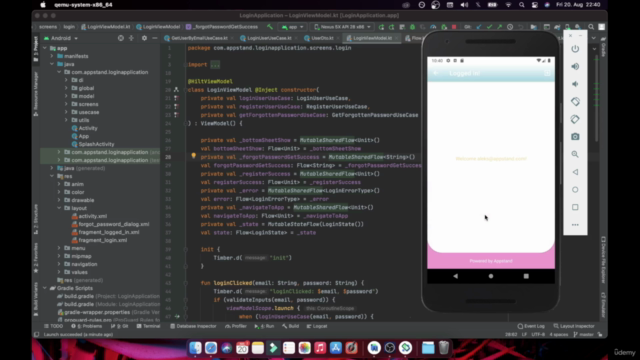Image resolution: width=640 pixels, height=360 pixels.
Task: Collapse the app module tree node
Action: 45,48
